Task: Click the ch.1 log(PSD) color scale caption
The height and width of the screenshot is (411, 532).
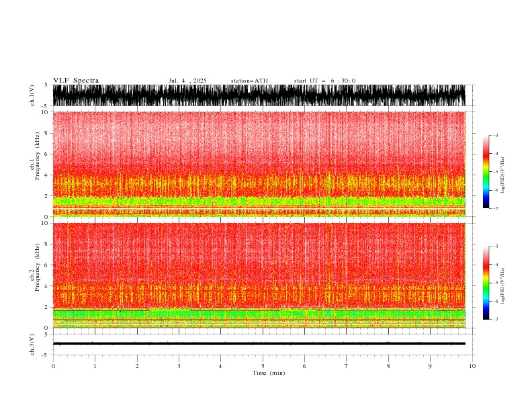Action: coord(502,175)
